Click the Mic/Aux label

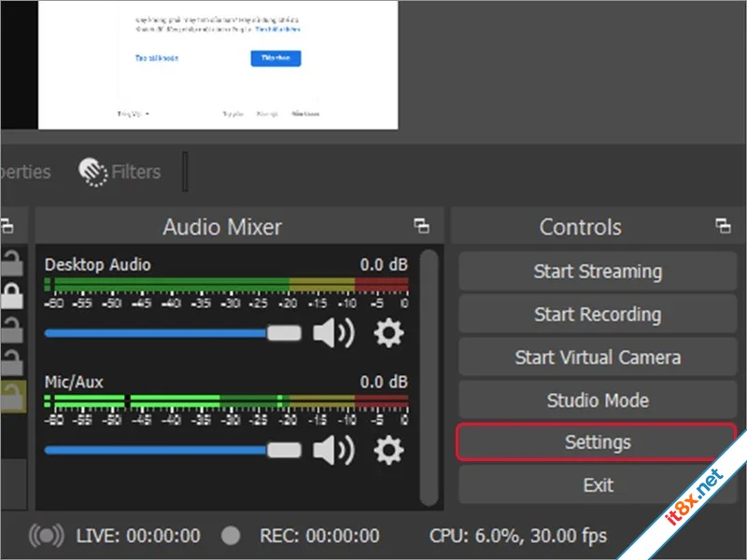coord(74,382)
